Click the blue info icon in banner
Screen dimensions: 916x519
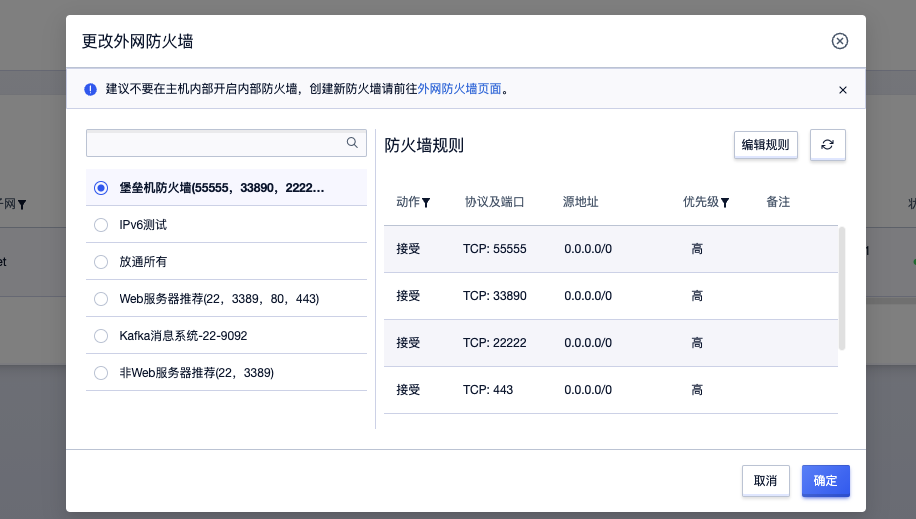tap(91, 89)
